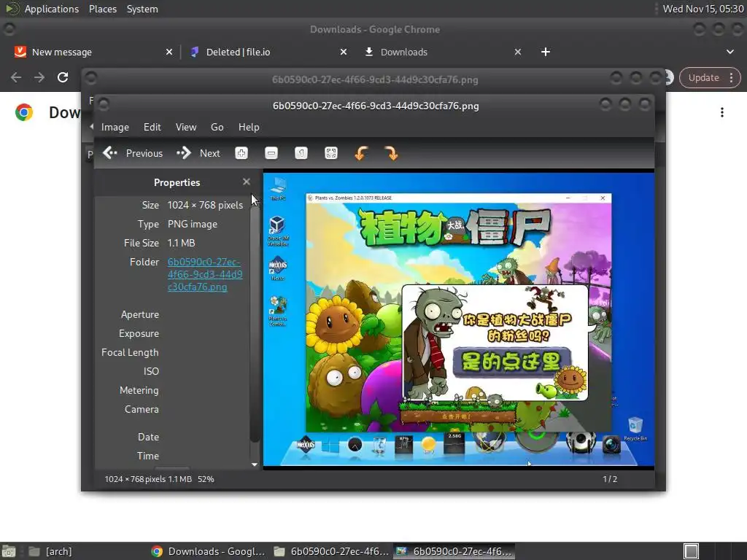Switch to Downloads - Google Chrome taskbar item
The width and height of the screenshot is (747, 560).
pos(208,551)
